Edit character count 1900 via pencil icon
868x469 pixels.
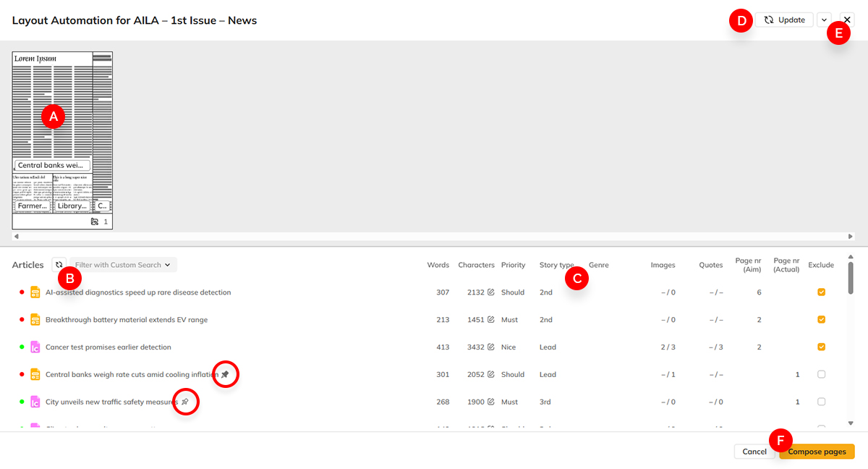coord(491,402)
